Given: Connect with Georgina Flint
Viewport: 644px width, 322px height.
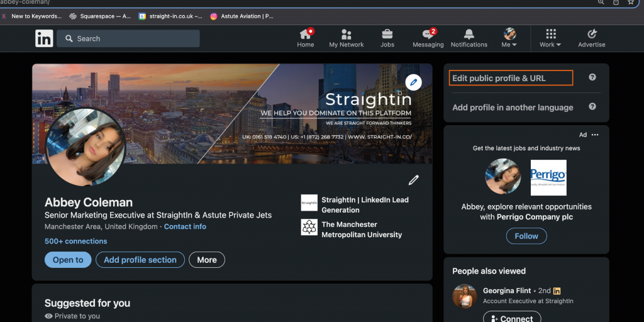Looking at the screenshot, I should (x=512, y=318).
